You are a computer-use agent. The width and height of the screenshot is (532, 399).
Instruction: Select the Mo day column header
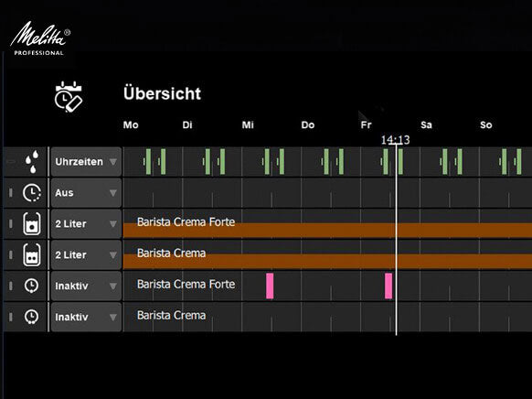pyautogui.click(x=131, y=125)
